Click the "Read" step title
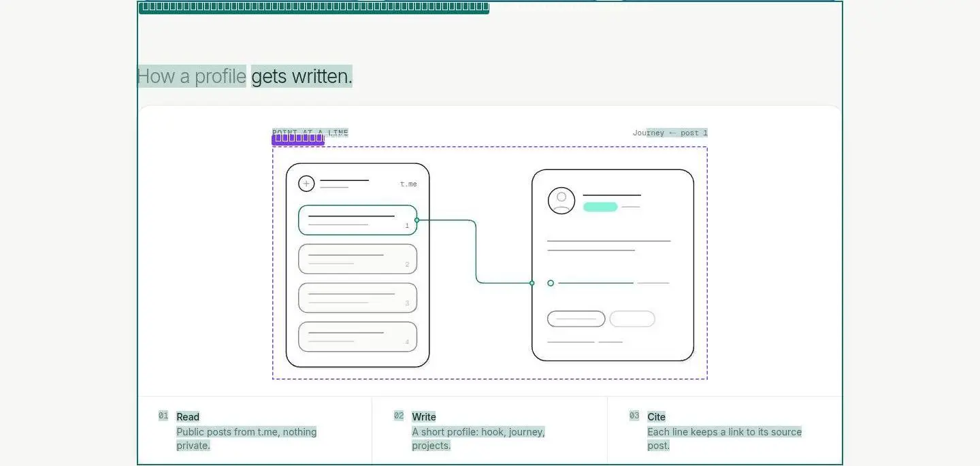980x466 pixels. coord(188,417)
